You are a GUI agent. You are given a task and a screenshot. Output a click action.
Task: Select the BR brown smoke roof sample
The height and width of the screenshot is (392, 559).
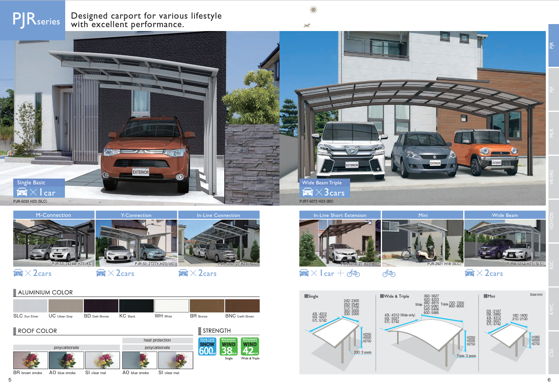(30, 360)
